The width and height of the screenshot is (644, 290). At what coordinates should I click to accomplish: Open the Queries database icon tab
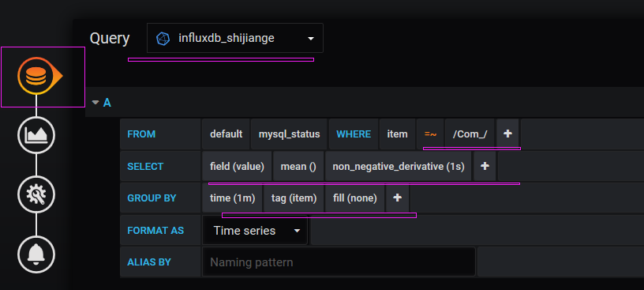pos(36,77)
